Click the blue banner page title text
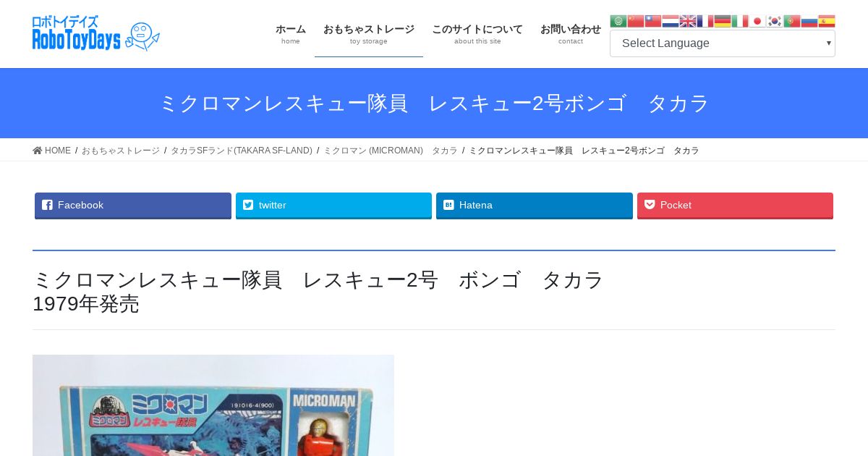Image resolution: width=868 pixels, height=456 pixels. [434, 104]
